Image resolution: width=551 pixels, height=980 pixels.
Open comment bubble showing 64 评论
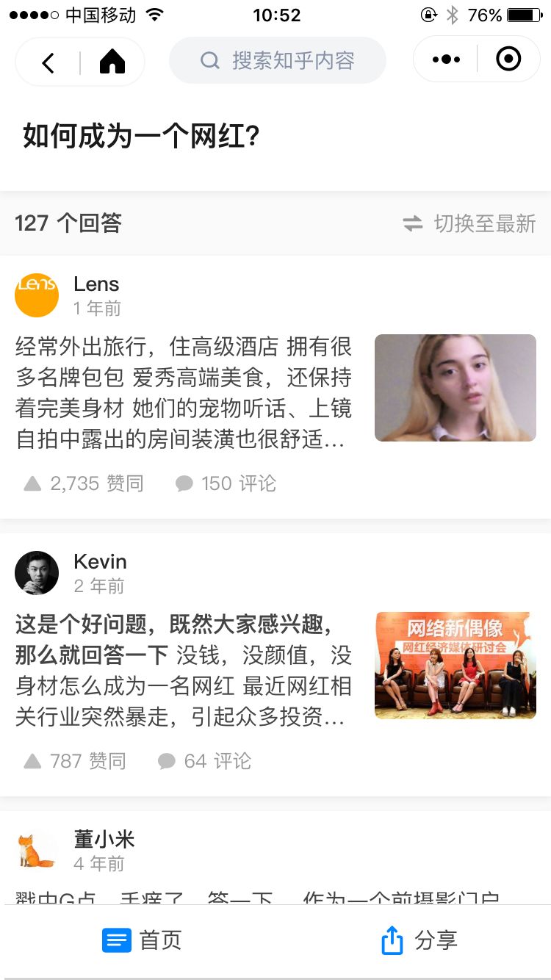[167, 761]
